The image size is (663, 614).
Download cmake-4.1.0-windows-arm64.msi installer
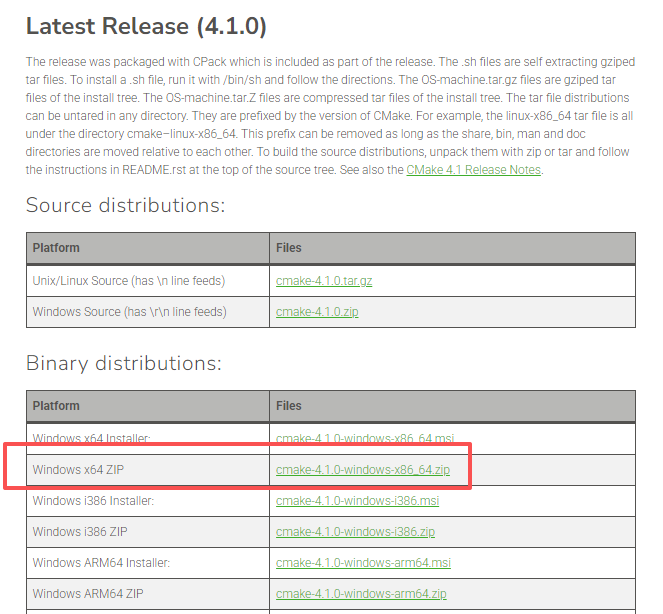point(363,563)
